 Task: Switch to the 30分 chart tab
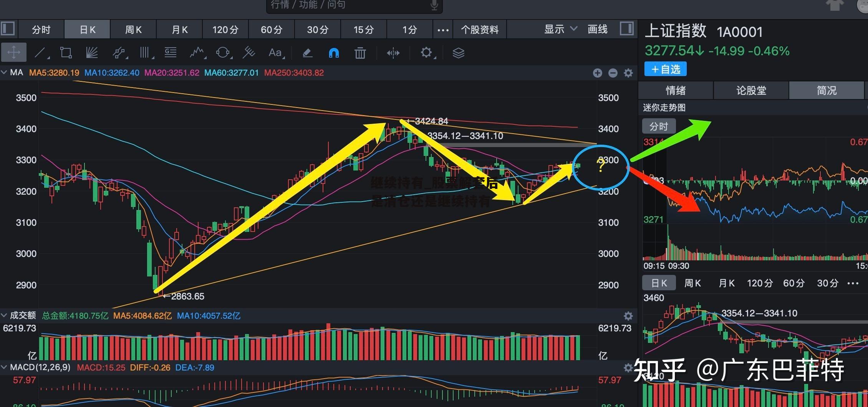318,30
